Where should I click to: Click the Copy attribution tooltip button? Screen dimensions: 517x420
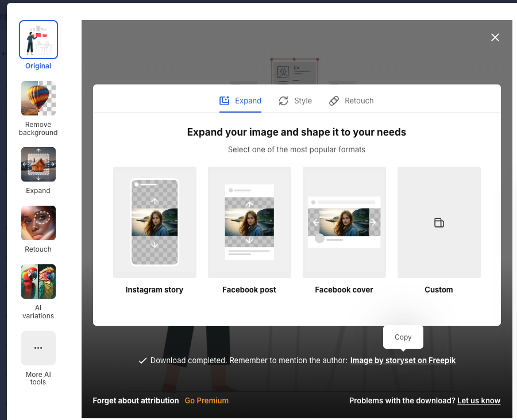tap(403, 337)
